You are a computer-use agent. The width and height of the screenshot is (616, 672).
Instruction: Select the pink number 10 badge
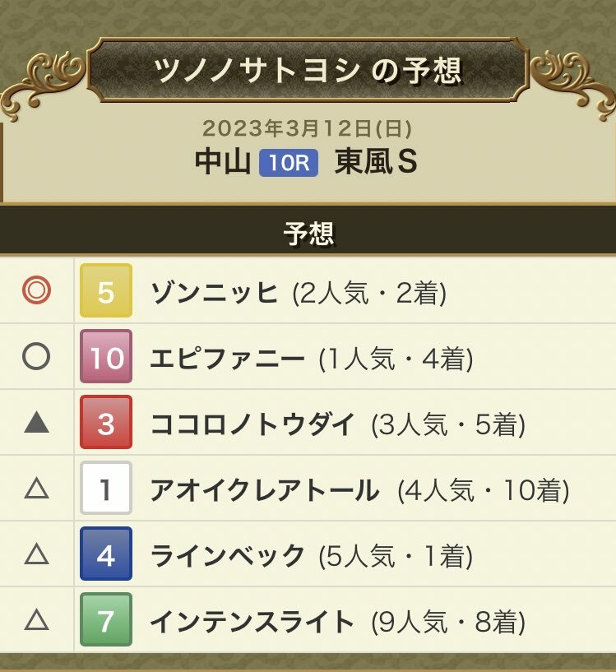click(106, 356)
